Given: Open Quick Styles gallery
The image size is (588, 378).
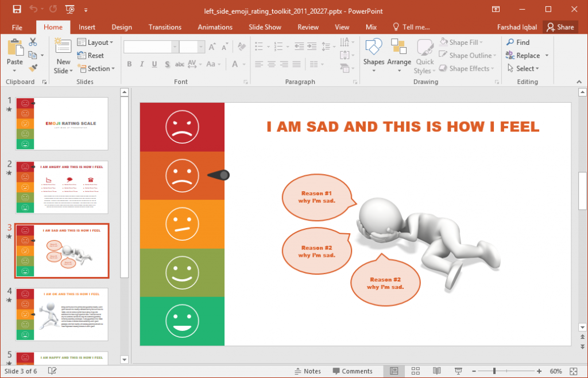Looking at the screenshot, I should pyautogui.click(x=424, y=56).
